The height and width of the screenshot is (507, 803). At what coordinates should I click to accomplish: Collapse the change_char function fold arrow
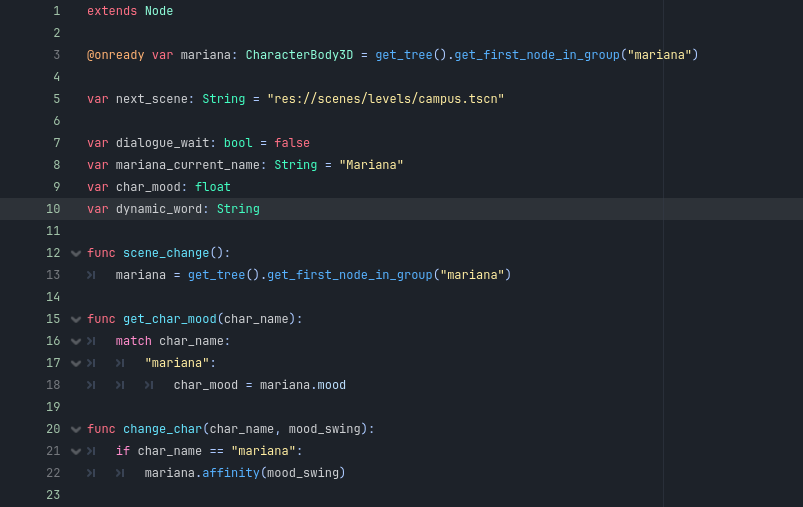[76, 429]
